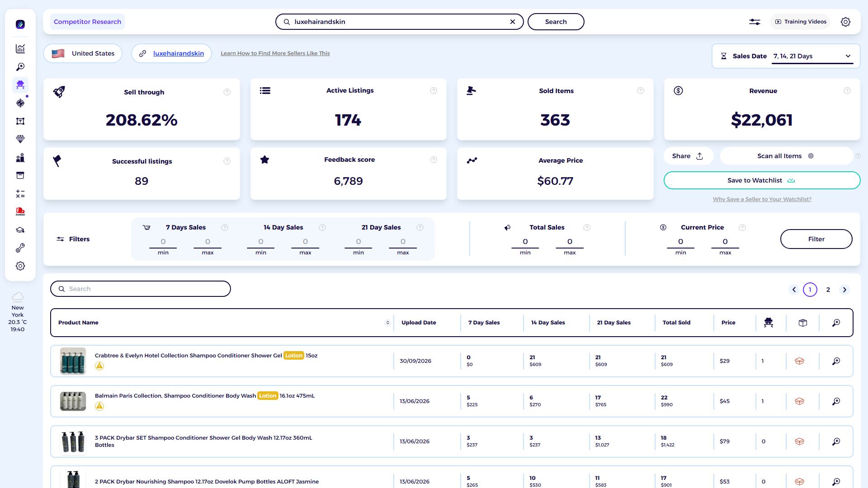Screen dimensions: 868x488
Task: Expand the Sales Date 7, 14, 21 Days dropdown
Action: [812, 56]
